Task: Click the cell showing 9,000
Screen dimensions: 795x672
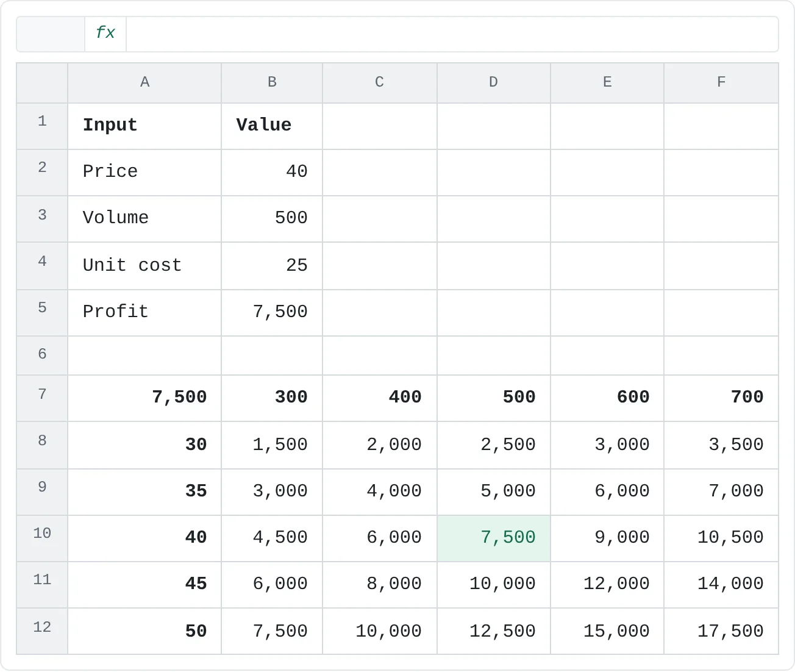Action: point(607,538)
